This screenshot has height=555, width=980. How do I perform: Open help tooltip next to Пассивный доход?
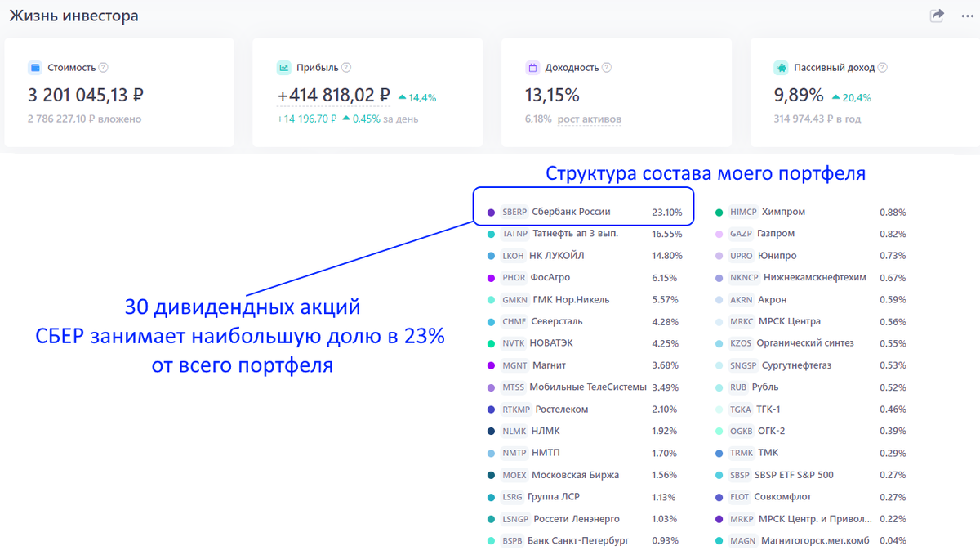[x=883, y=68]
